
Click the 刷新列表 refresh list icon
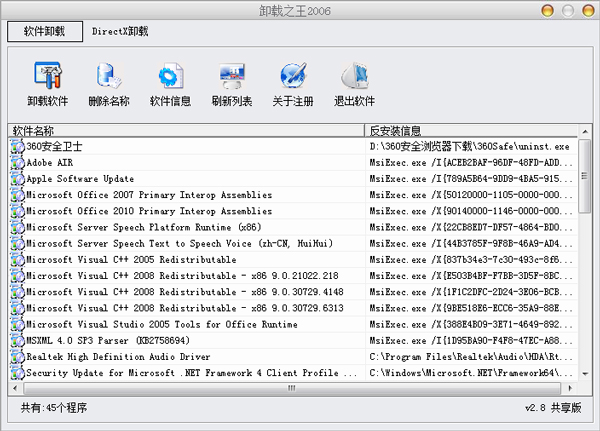[x=232, y=75]
